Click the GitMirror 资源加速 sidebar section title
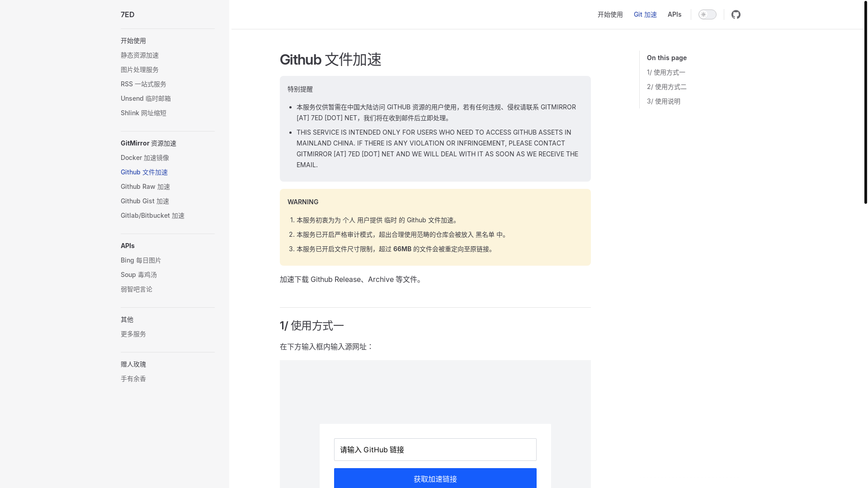Image resolution: width=868 pixels, height=488 pixels. tap(148, 143)
